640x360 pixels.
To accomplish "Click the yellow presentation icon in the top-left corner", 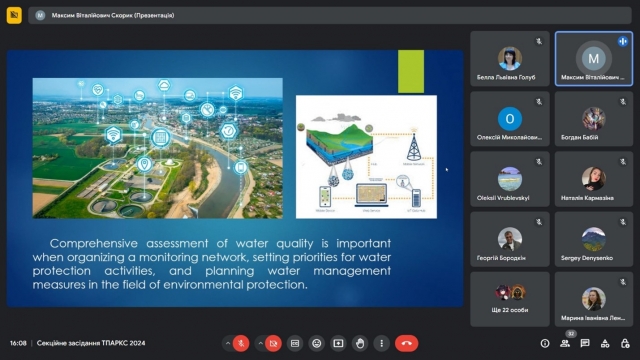I will [14, 16].
